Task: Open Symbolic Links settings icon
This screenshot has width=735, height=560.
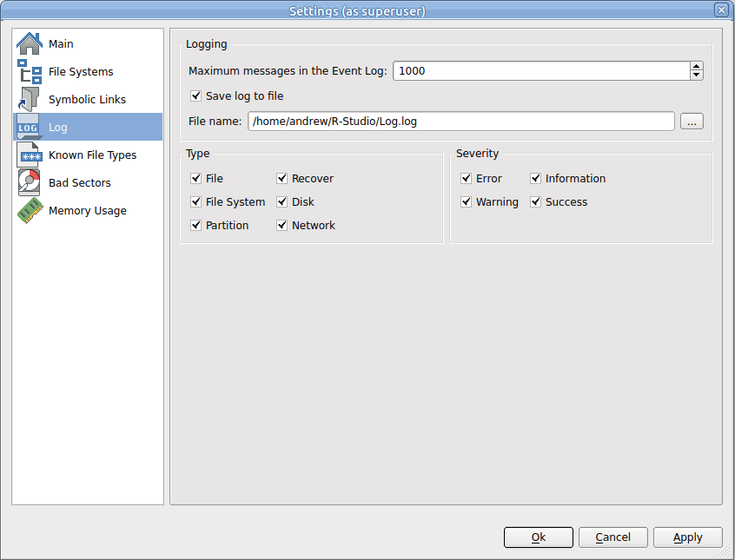Action: [29, 100]
